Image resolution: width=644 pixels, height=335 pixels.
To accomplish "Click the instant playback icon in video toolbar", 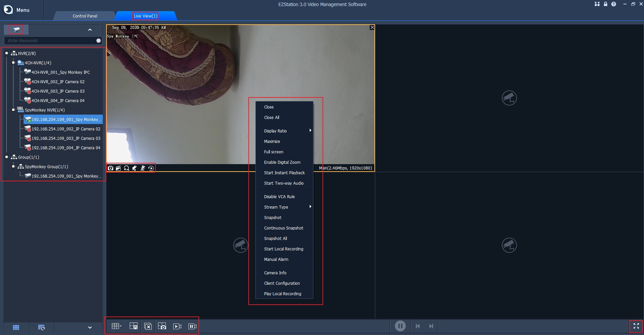I will 151,168.
